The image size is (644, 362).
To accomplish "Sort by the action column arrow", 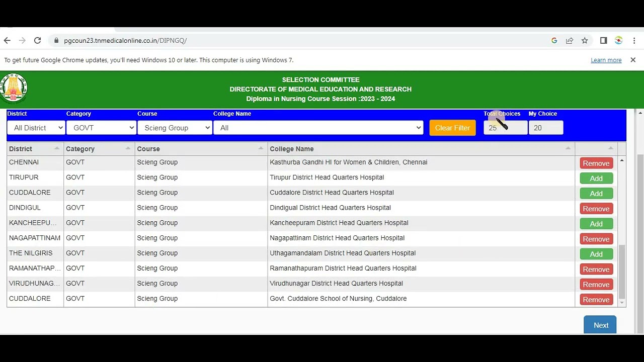I will 611,148.
